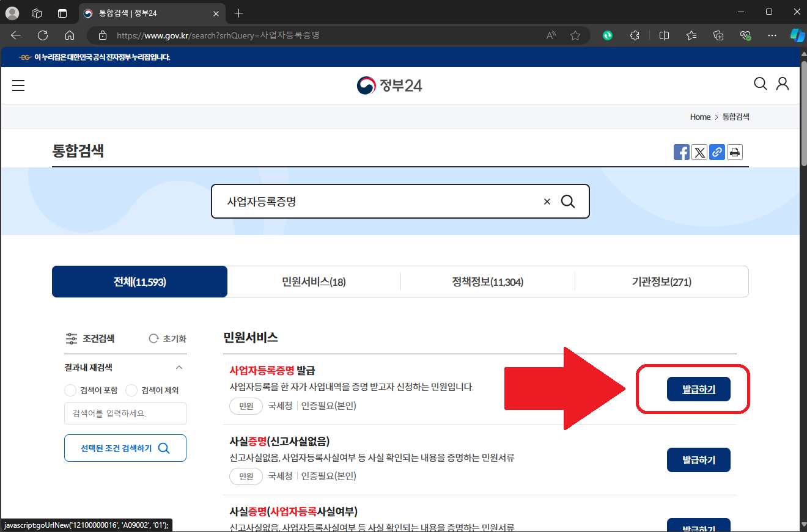Share page on X (Twitter)
807x532 pixels.
point(699,152)
